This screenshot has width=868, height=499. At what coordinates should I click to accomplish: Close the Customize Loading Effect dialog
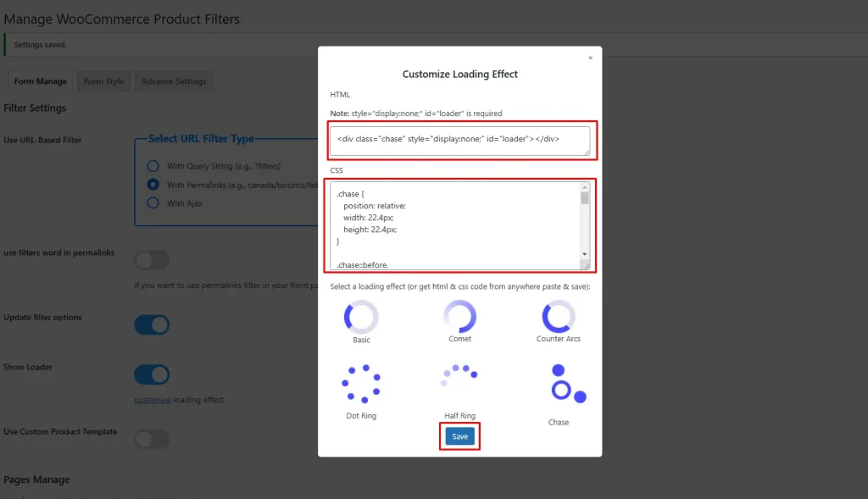pos(590,58)
